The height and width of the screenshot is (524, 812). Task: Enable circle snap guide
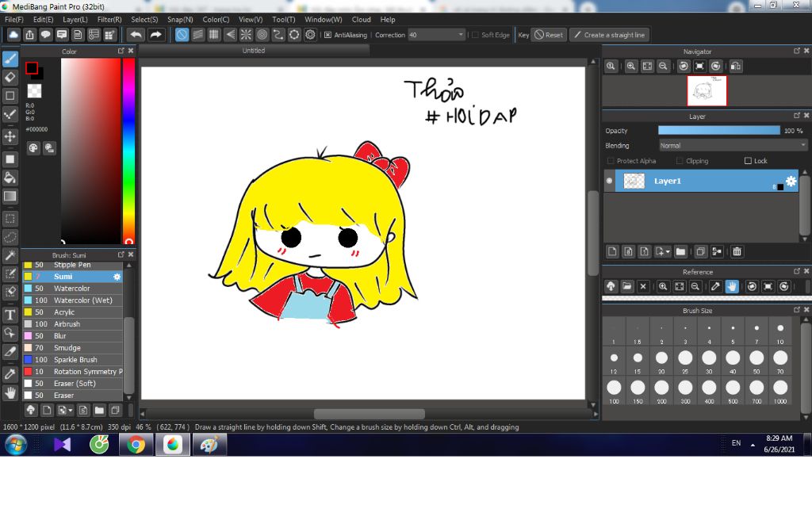tap(262, 35)
